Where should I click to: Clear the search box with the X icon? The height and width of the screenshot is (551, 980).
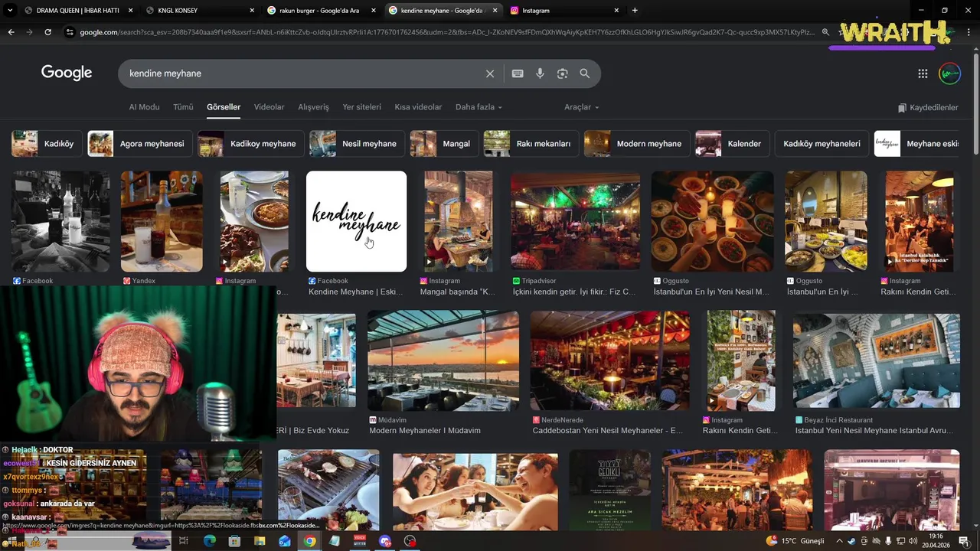(490, 73)
